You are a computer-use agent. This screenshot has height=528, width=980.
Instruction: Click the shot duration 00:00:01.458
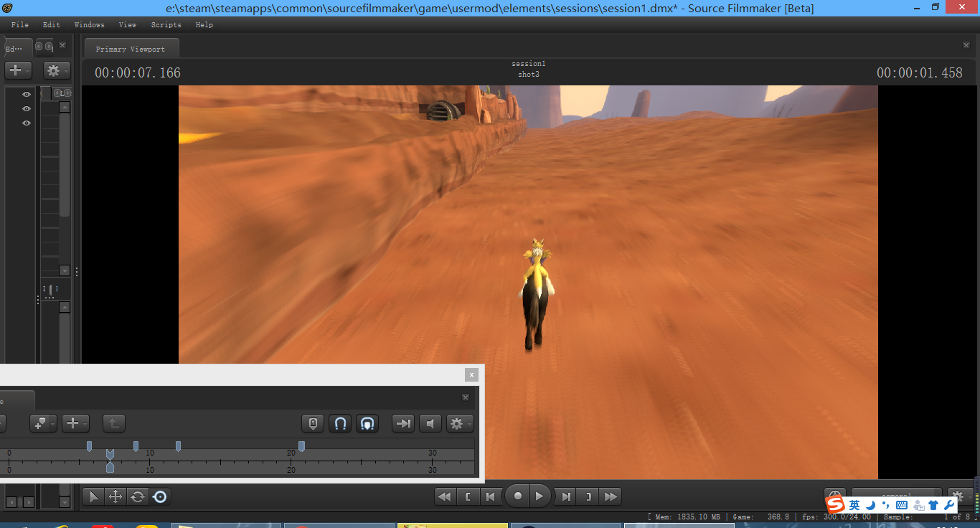(x=920, y=72)
